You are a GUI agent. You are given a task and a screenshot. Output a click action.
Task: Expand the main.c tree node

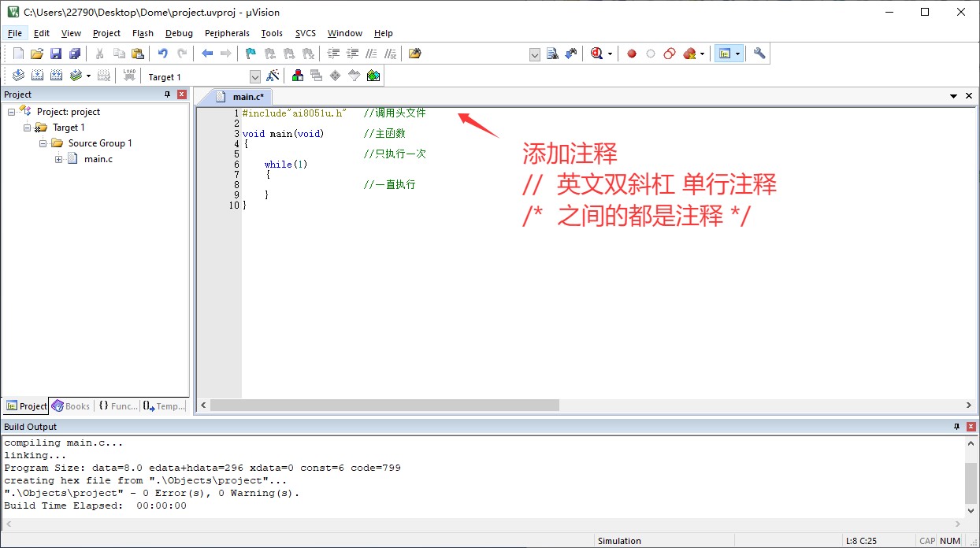click(x=59, y=159)
